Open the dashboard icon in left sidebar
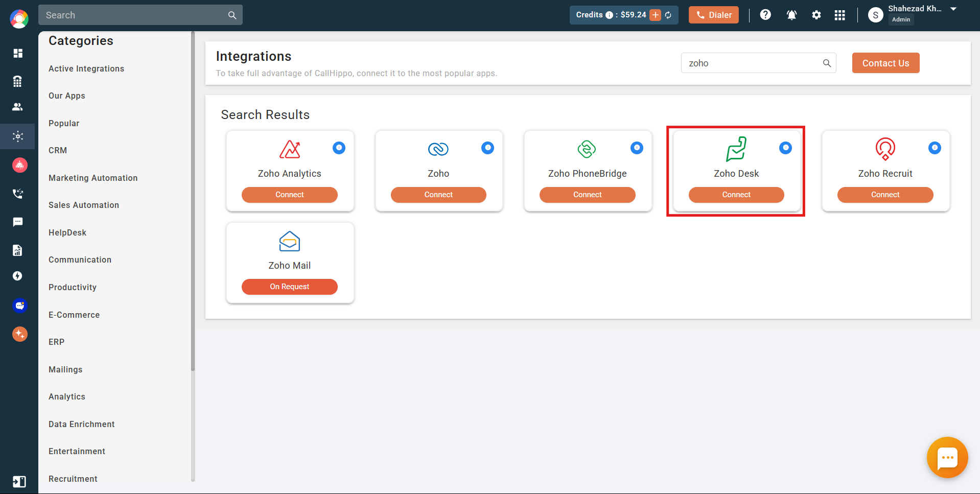 tap(18, 53)
